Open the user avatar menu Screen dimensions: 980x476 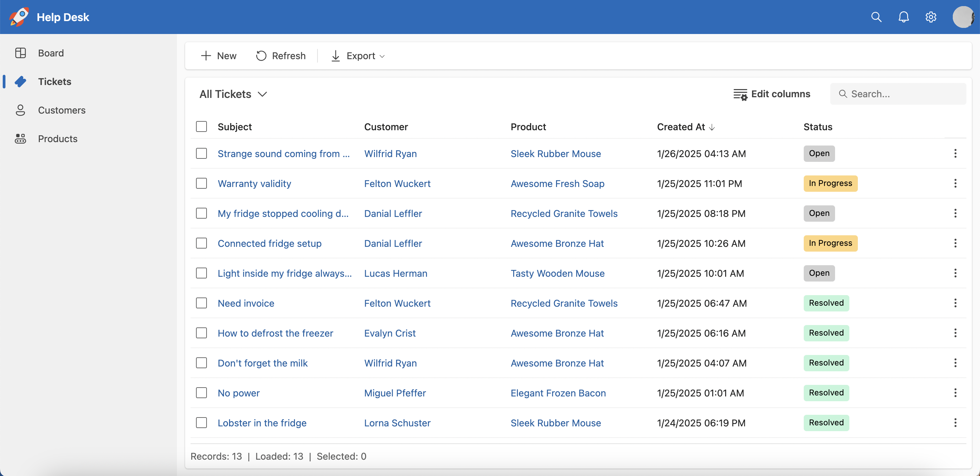click(x=963, y=17)
